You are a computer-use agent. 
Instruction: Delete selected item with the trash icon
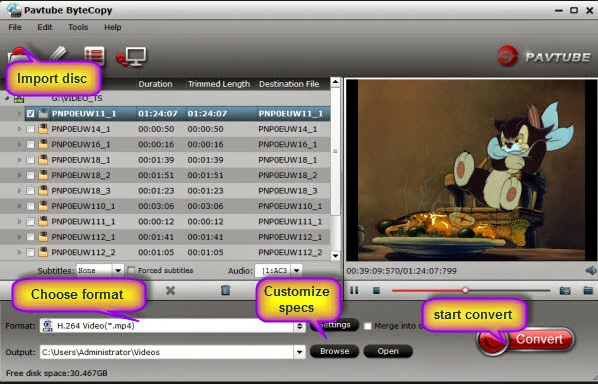(225, 291)
